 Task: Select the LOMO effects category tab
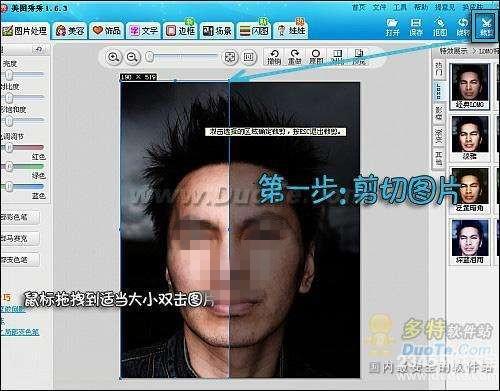tap(439, 91)
